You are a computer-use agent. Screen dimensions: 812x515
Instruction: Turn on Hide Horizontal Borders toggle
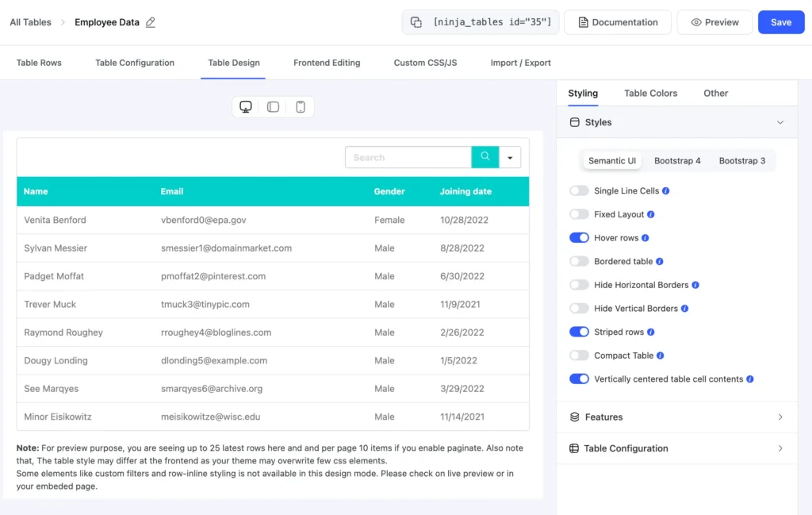point(579,285)
